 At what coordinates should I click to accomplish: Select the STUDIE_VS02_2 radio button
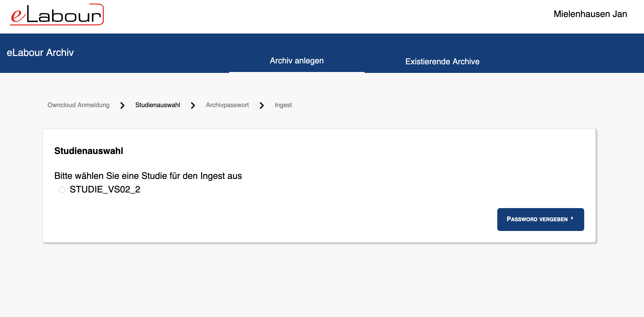pyautogui.click(x=62, y=190)
